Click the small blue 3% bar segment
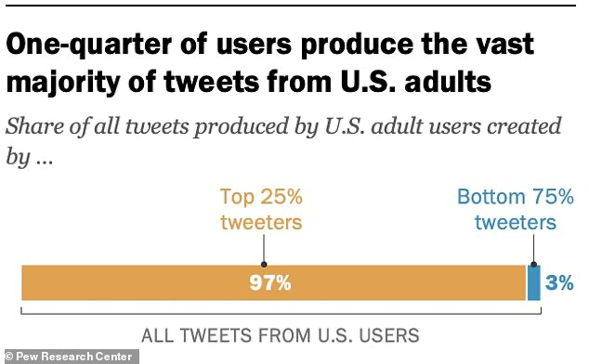This screenshot has height=364, width=589. click(534, 283)
